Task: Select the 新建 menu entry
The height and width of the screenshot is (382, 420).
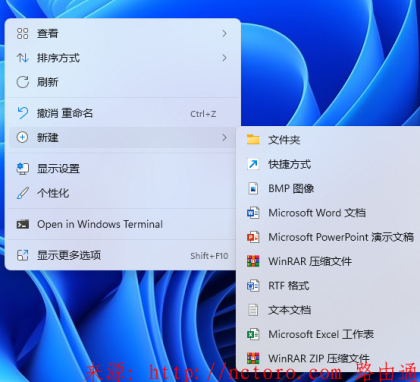Action: click(x=123, y=137)
